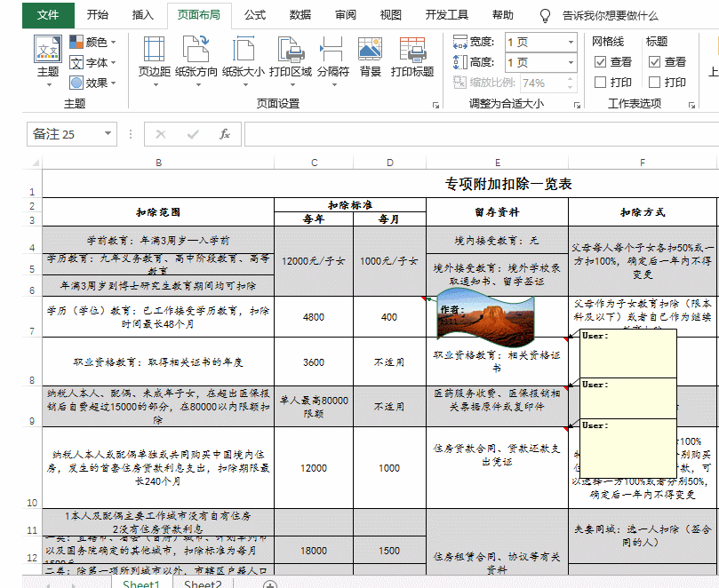Switch to the 帮助 tab
Image resolution: width=719 pixels, height=588 pixels.
pos(502,15)
